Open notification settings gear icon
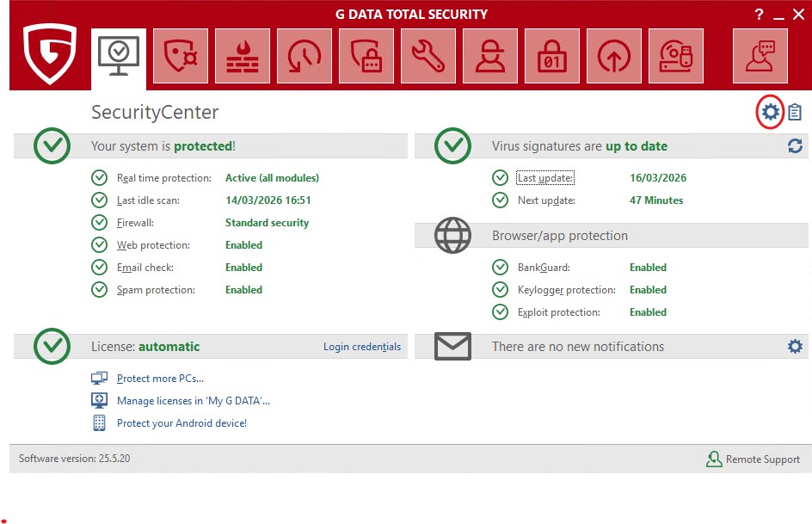Screen dimensions: 812x524 click(x=795, y=347)
